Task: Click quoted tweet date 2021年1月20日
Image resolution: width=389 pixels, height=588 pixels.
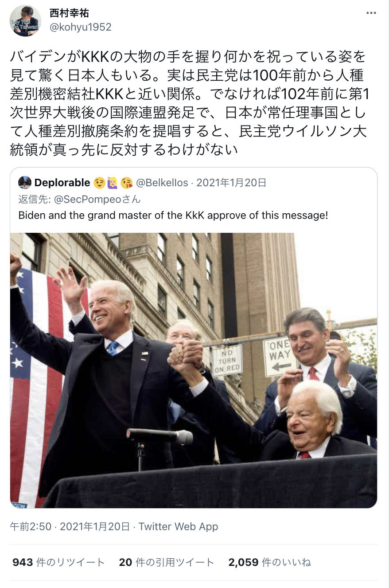Action: (x=231, y=182)
